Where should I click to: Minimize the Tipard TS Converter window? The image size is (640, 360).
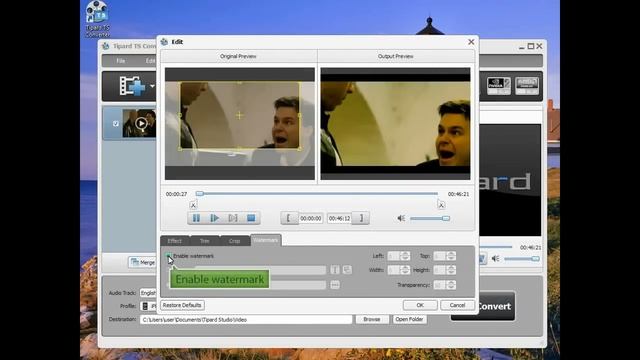522,47
